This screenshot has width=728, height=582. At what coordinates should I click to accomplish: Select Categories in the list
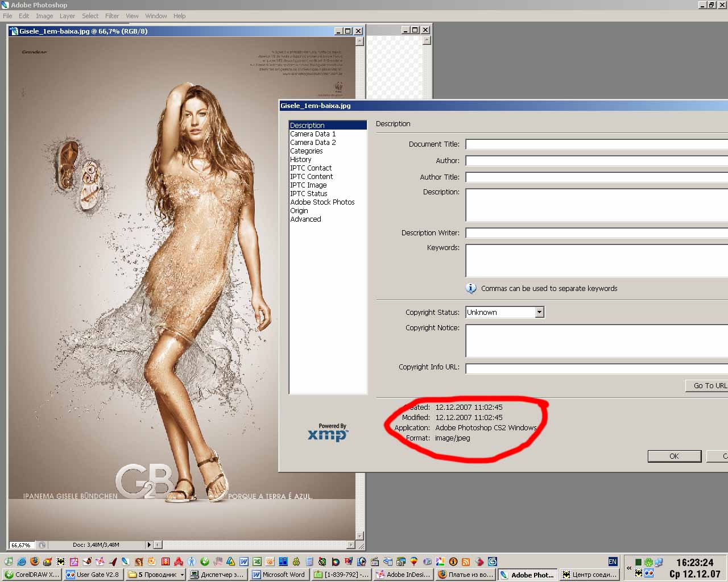click(328, 151)
